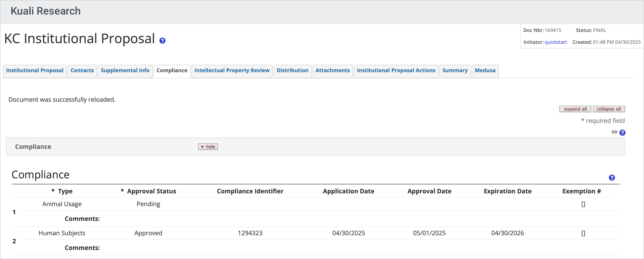Select the Compliance tab

(x=172, y=70)
